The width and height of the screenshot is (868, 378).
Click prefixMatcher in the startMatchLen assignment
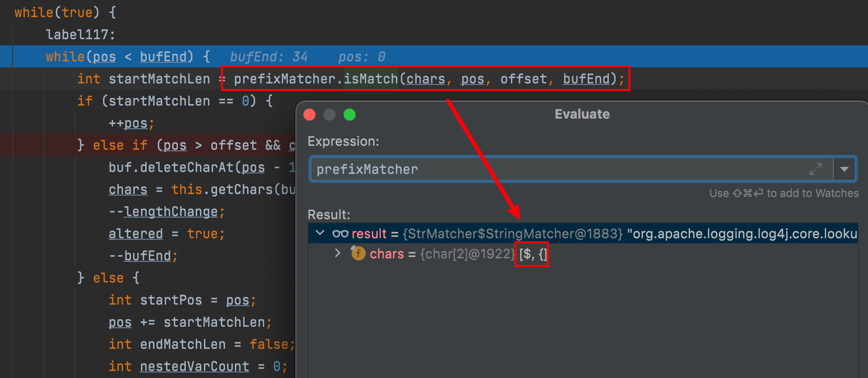point(284,79)
